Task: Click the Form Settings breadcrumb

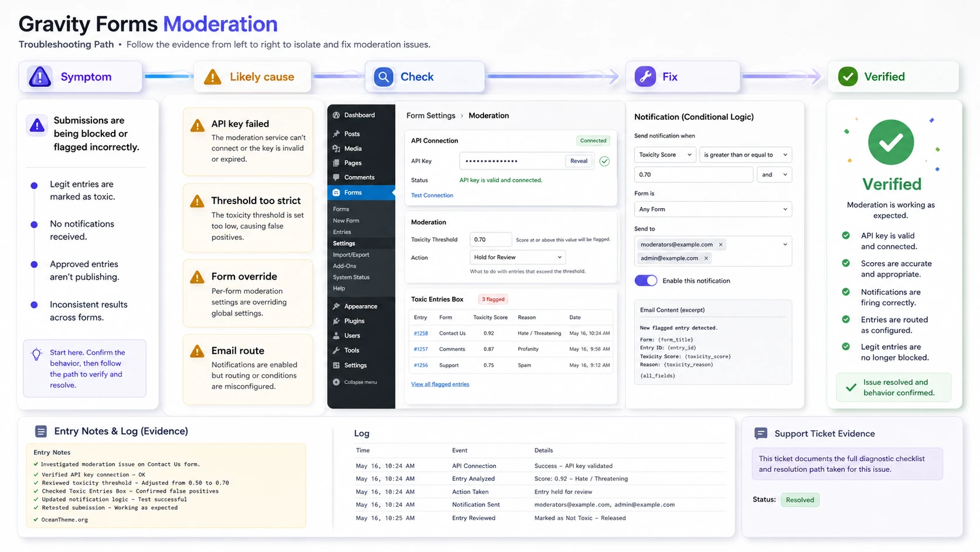Action: click(431, 116)
